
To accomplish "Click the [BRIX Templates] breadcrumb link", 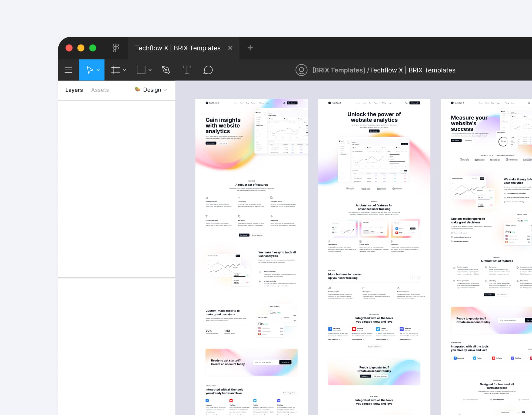I will pos(338,70).
